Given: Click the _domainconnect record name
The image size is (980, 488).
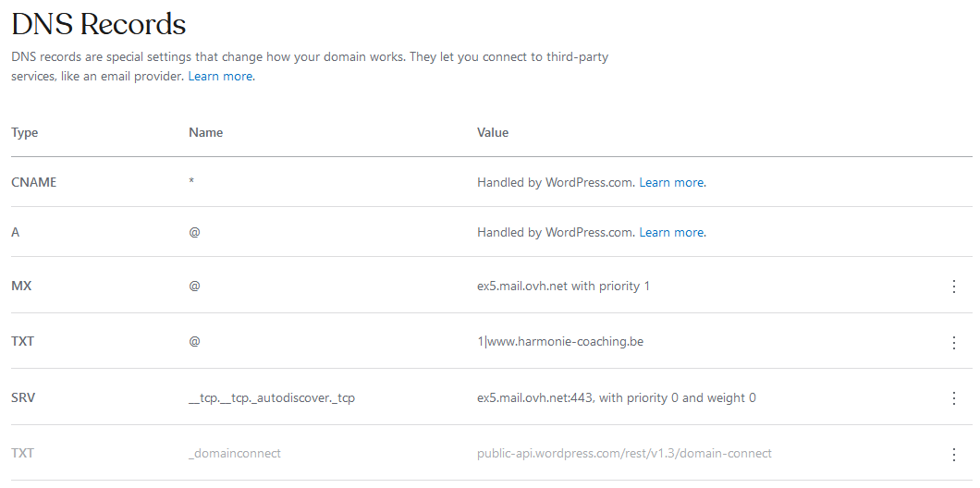Looking at the screenshot, I should tap(235, 454).
